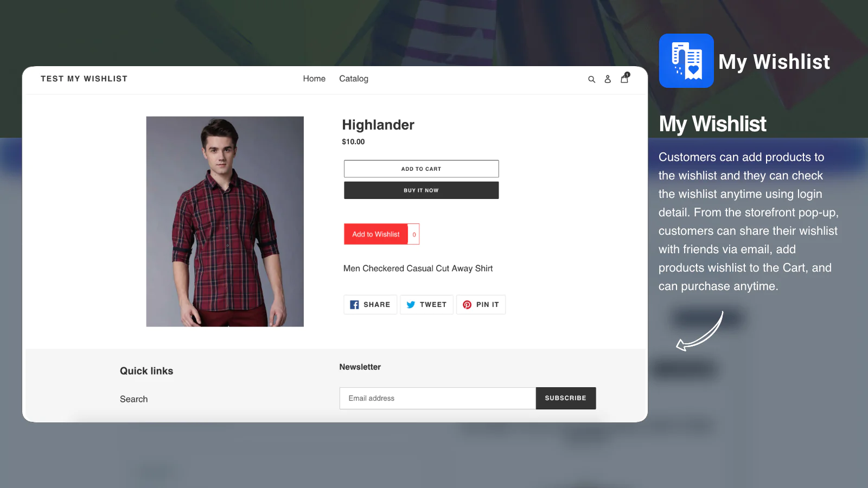Viewport: 868px width, 488px height.
Task: Open the account login icon
Action: pos(608,79)
